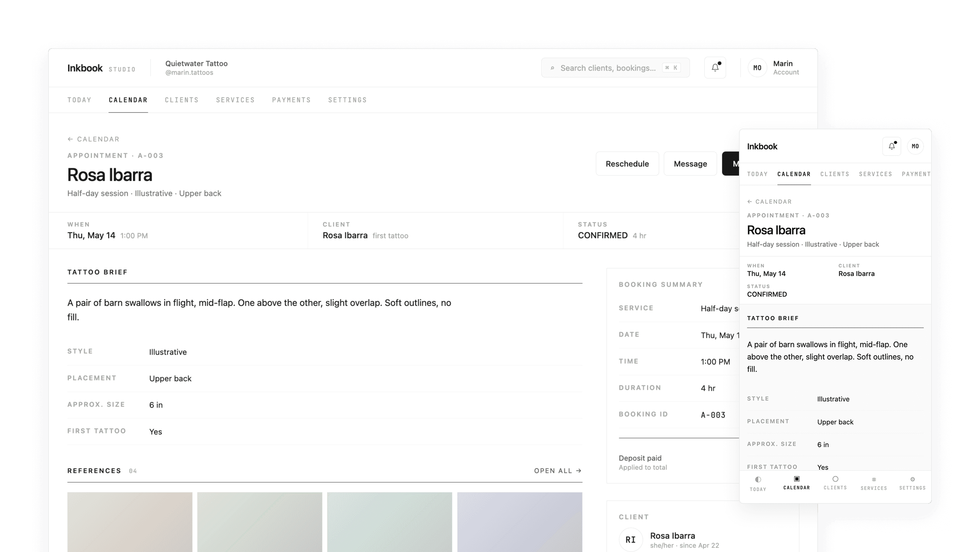Click the 'Rosa Ibarra' heading in mobile panel

[x=776, y=230]
